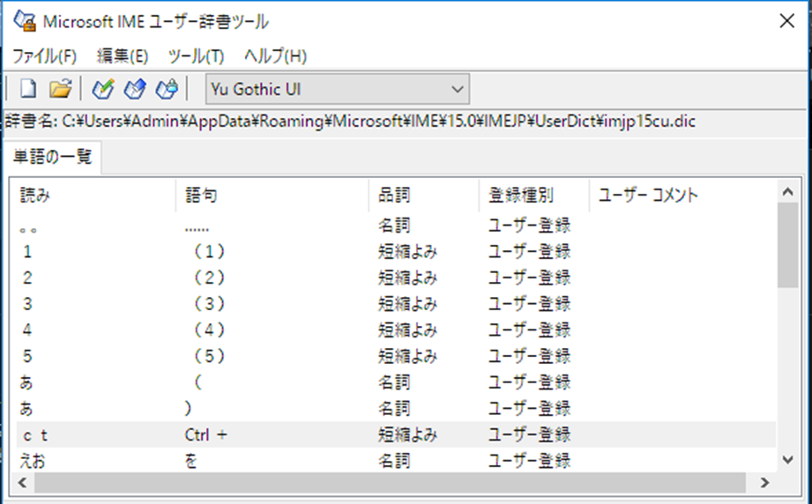
Task: Open the ツール(T) menu
Action: click(x=196, y=56)
